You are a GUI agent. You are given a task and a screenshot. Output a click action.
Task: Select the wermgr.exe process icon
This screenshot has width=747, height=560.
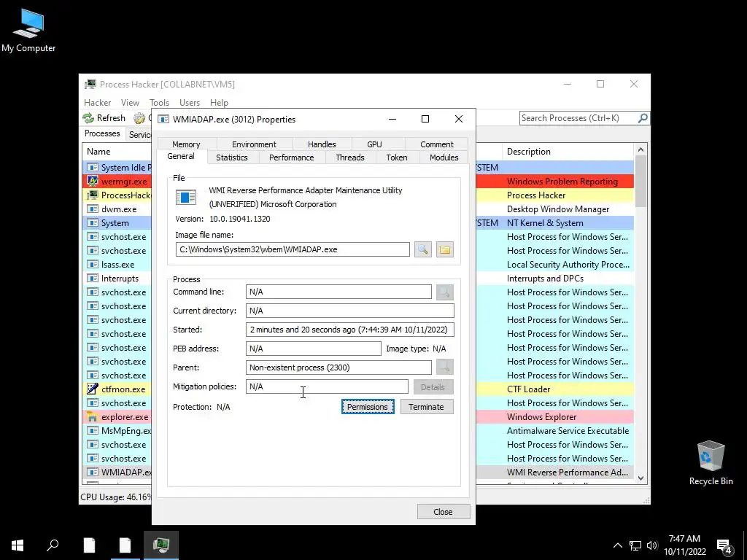point(93,182)
